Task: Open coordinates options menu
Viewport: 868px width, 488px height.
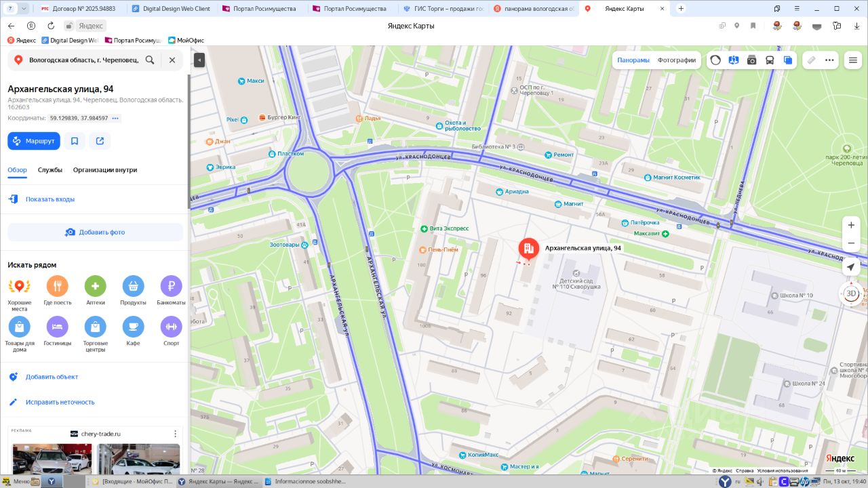Action: tap(115, 119)
